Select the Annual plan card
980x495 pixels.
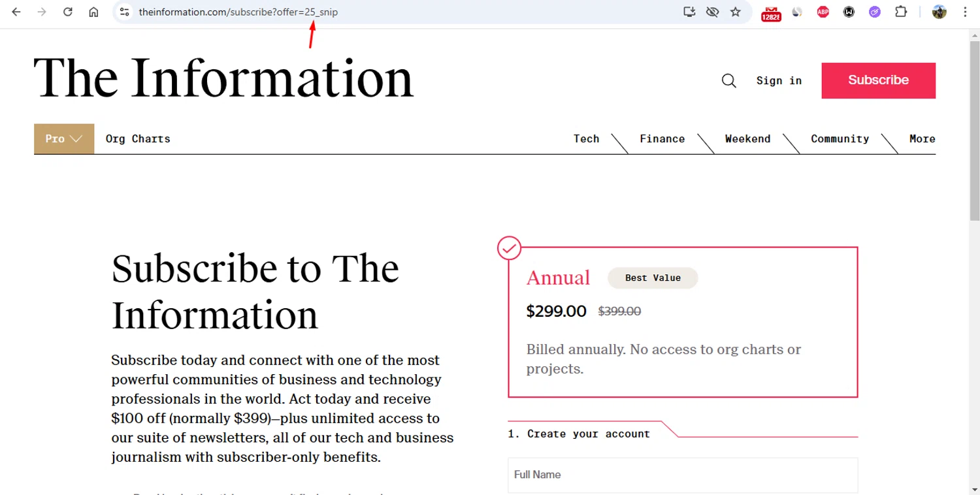tap(683, 322)
